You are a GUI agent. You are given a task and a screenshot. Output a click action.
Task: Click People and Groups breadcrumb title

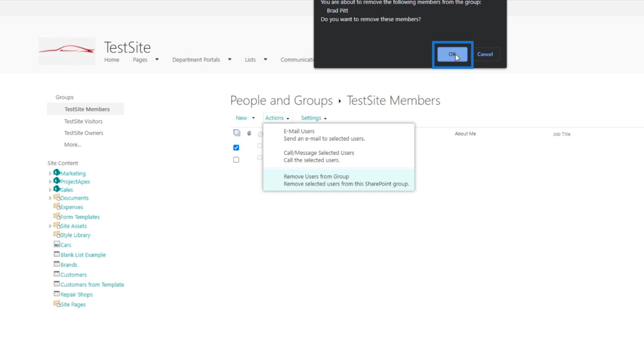(281, 100)
